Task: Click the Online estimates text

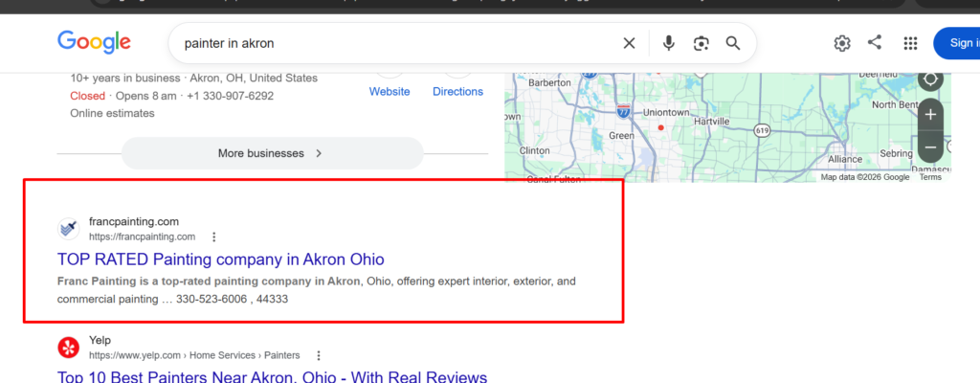Action: click(x=112, y=113)
